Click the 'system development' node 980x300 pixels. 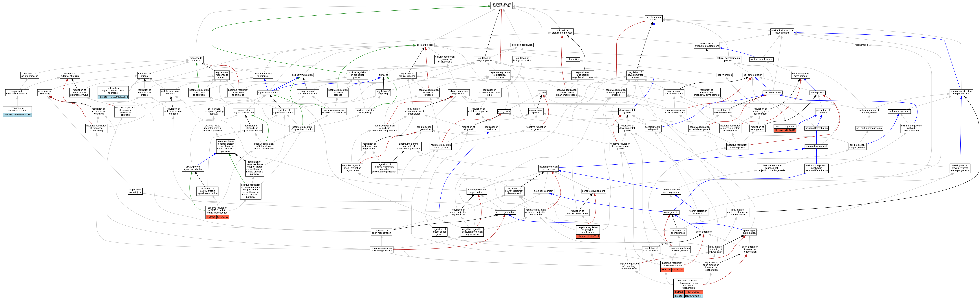click(x=761, y=59)
